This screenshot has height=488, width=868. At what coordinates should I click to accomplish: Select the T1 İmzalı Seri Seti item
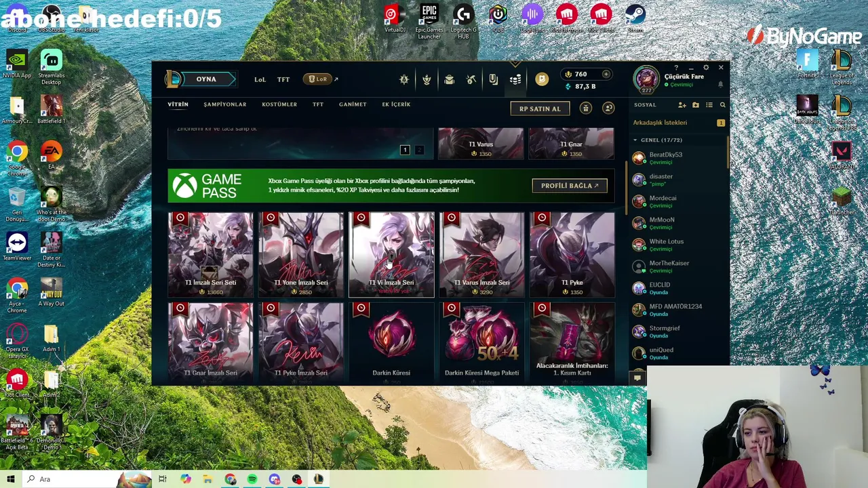(210, 255)
